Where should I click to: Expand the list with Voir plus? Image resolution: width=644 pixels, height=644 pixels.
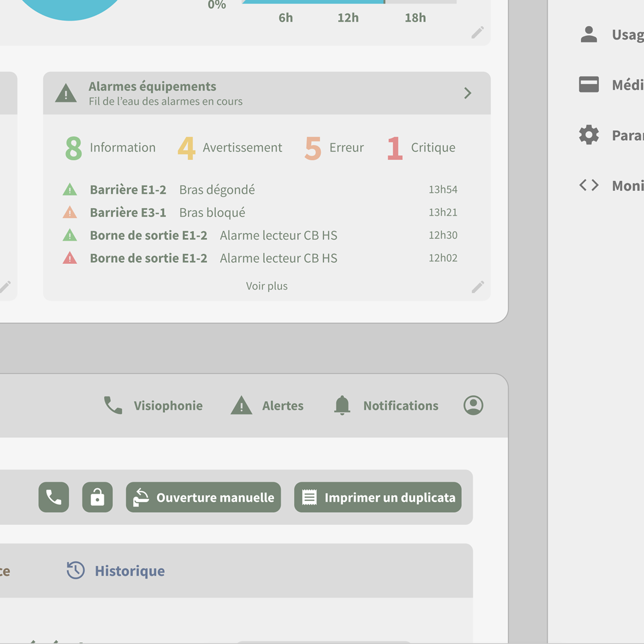[266, 286]
